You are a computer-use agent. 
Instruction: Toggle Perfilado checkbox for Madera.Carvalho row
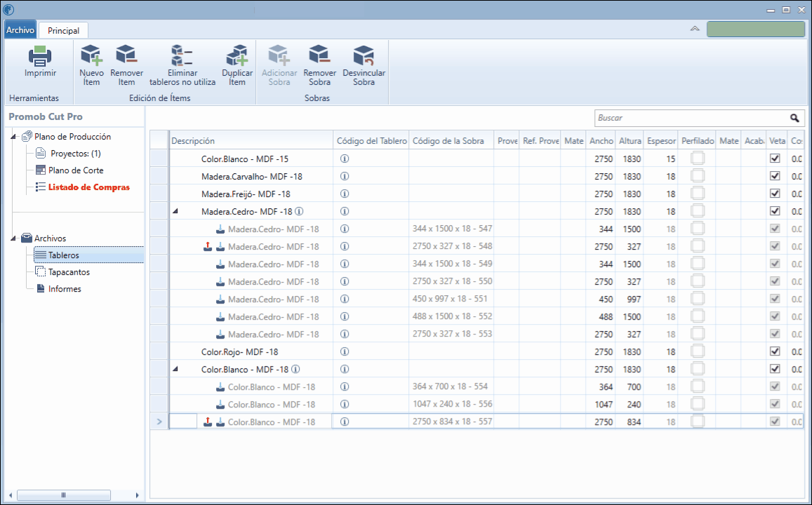[698, 176]
